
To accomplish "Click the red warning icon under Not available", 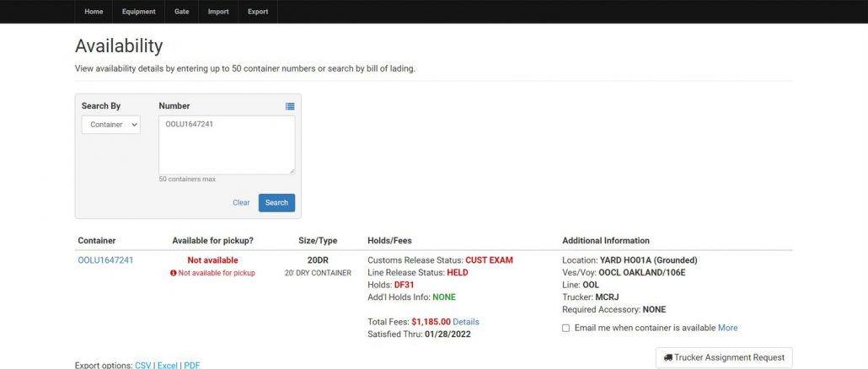I will pyautogui.click(x=174, y=273).
